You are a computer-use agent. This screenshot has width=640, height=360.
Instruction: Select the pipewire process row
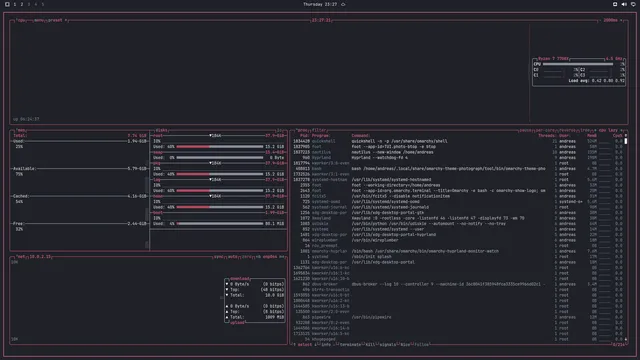[x=457, y=317]
